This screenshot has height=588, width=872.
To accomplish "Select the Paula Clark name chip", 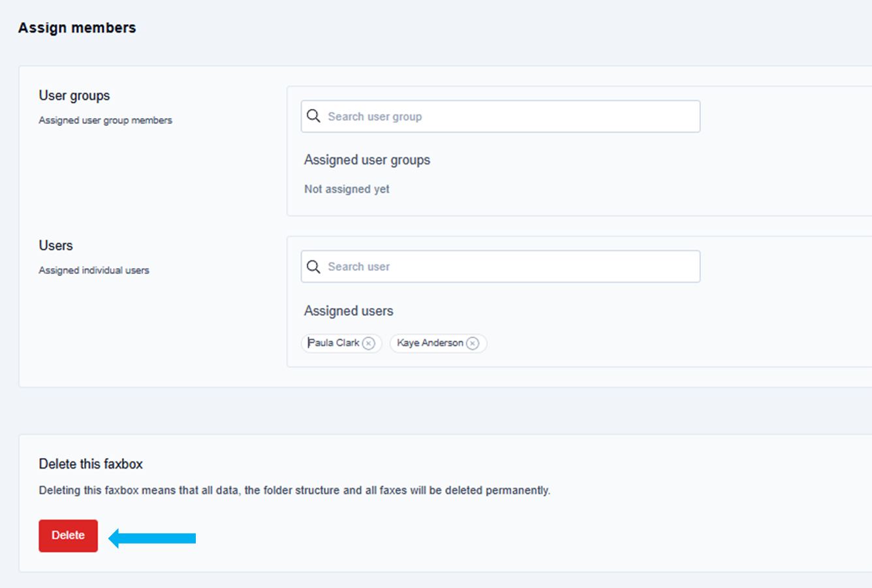I will point(334,343).
